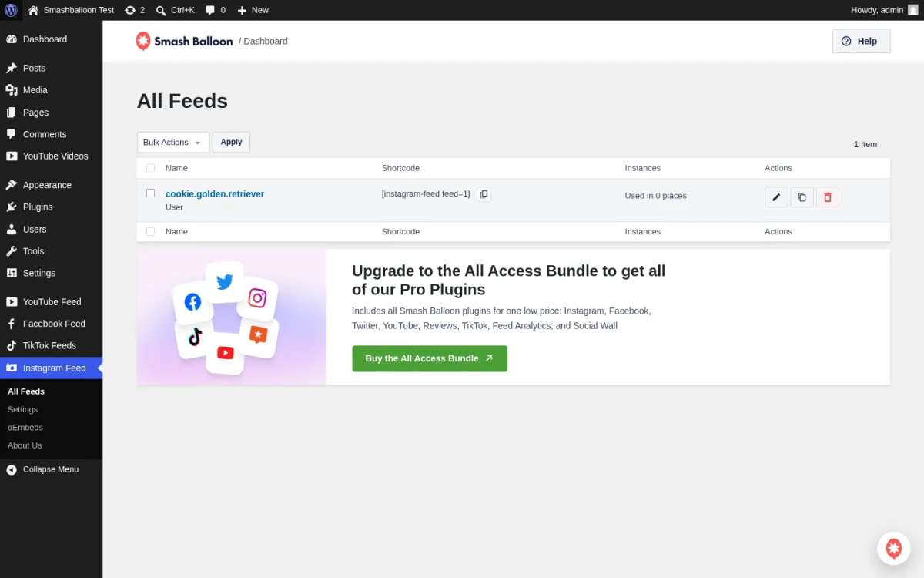Apply the selected bulk action
924x578 pixels.
coord(231,142)
